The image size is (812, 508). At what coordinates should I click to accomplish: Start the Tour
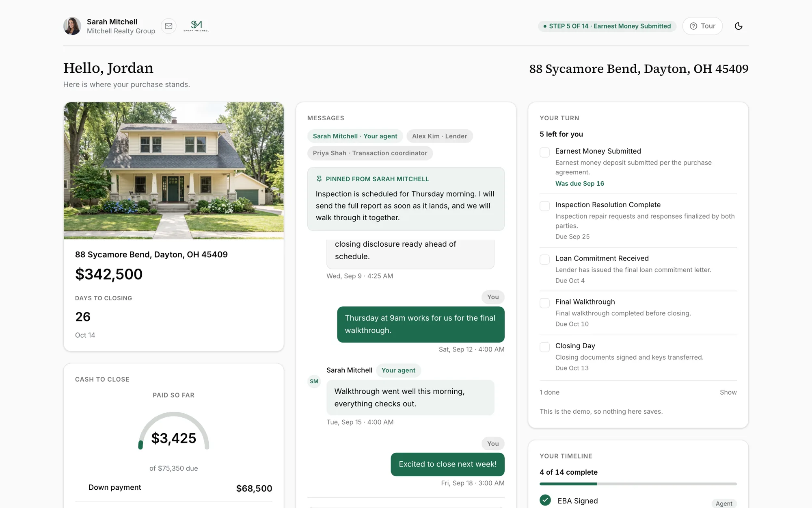pyautogui.click(x=702, y=26)
